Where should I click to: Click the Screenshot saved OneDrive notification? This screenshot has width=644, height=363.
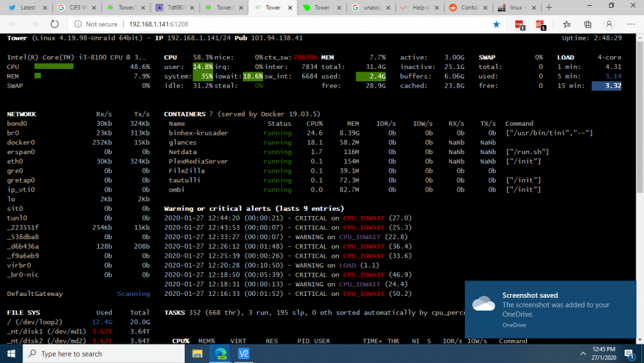pos(551,309)
